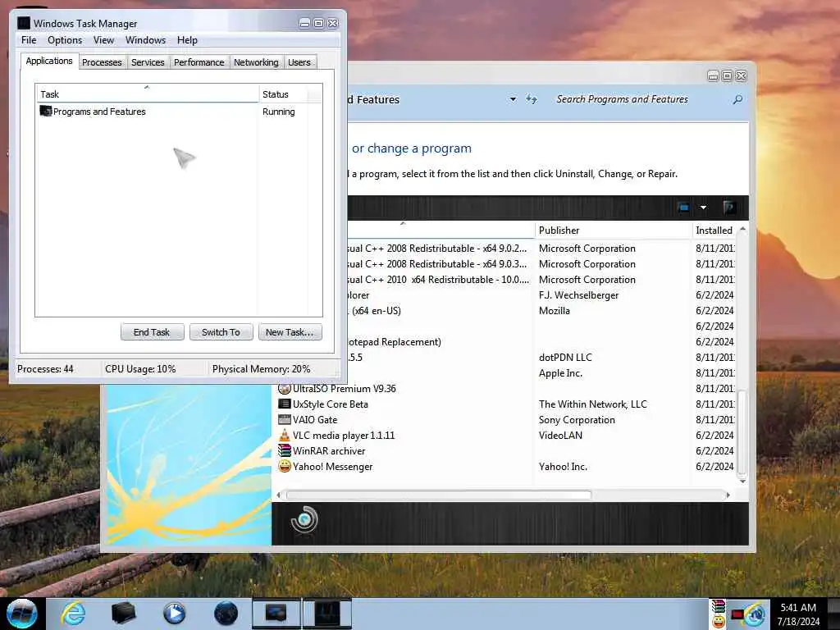Launch Internet Explorer from the taskbar
840x630 pixels.
(x=73, y=614)
